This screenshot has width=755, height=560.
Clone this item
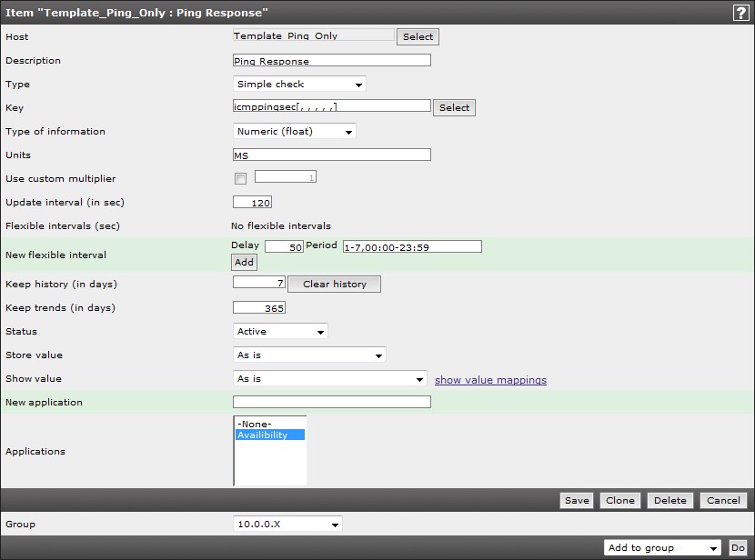(620, 501)
